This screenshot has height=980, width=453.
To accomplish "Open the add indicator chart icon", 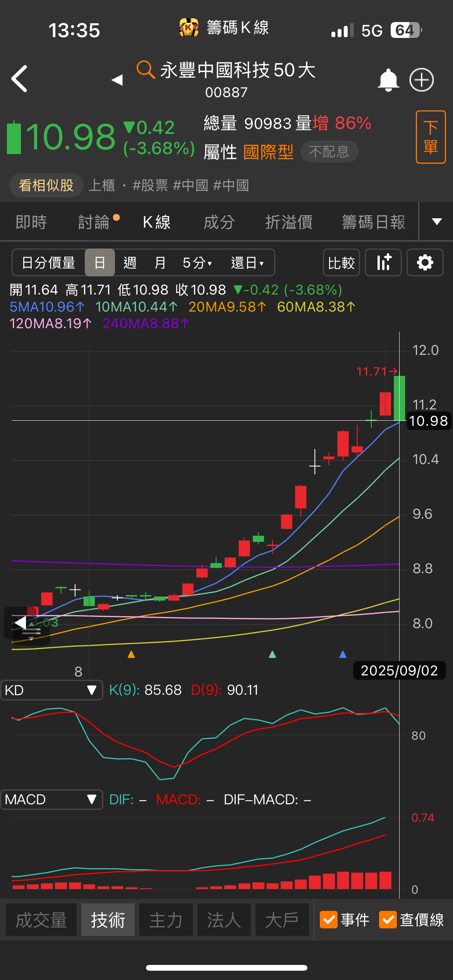I will pyautogui.click(x=383, y=262).
